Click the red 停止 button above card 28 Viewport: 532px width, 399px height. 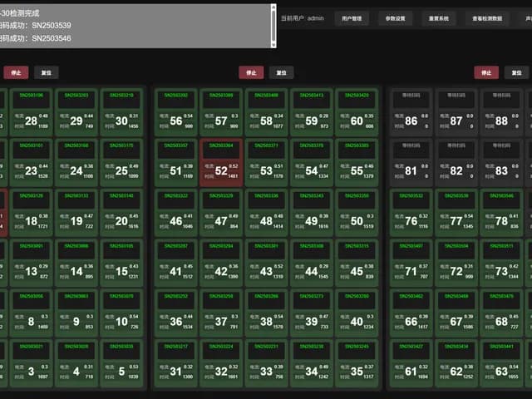(16, 72)
